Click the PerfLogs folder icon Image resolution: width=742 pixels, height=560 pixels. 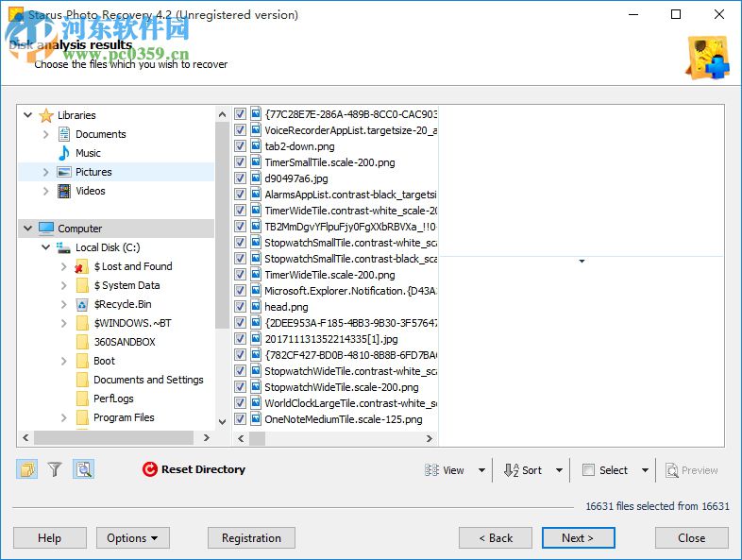[82, 399]
